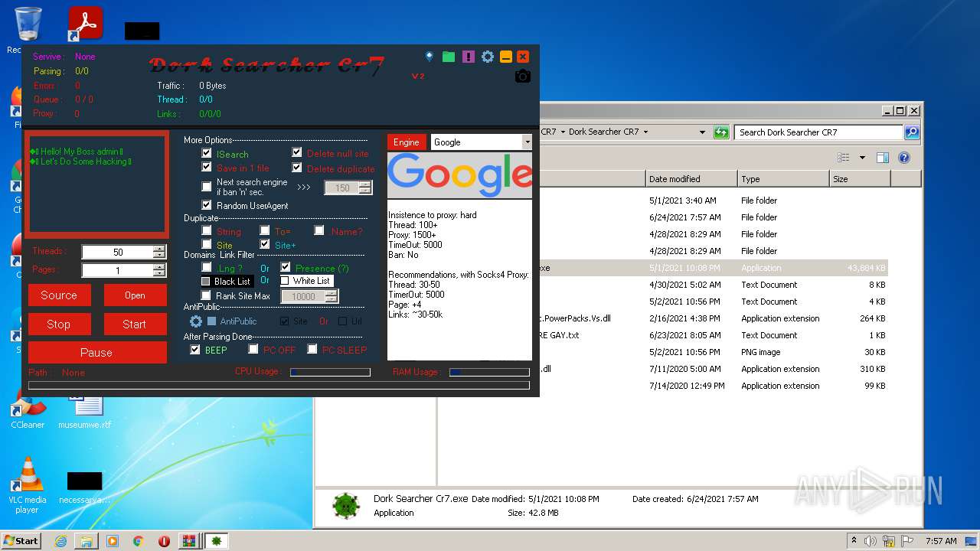This screenshot has width=980, height=551.
Task: Click the blue map pin icon in Dork Searcher
Action: [x=429, y=57]
